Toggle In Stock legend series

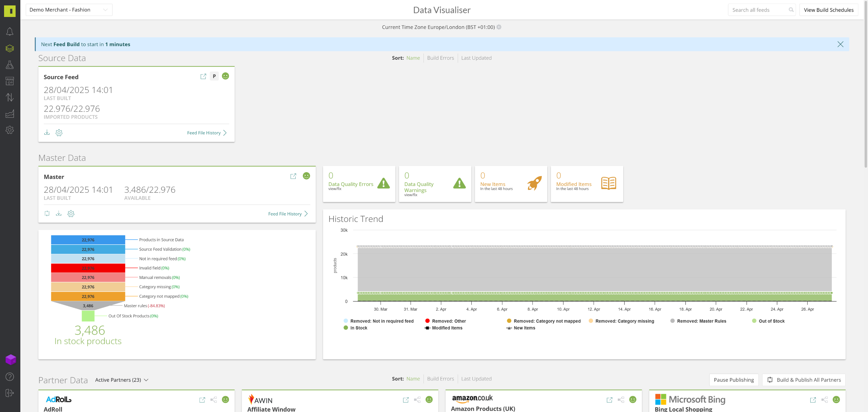(x=358, y=328)
